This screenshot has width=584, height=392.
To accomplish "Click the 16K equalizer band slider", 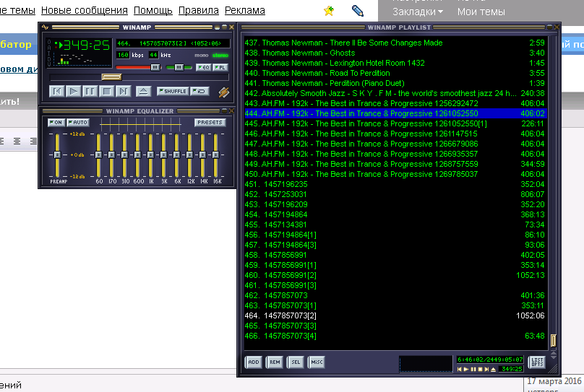I will 215,155.
